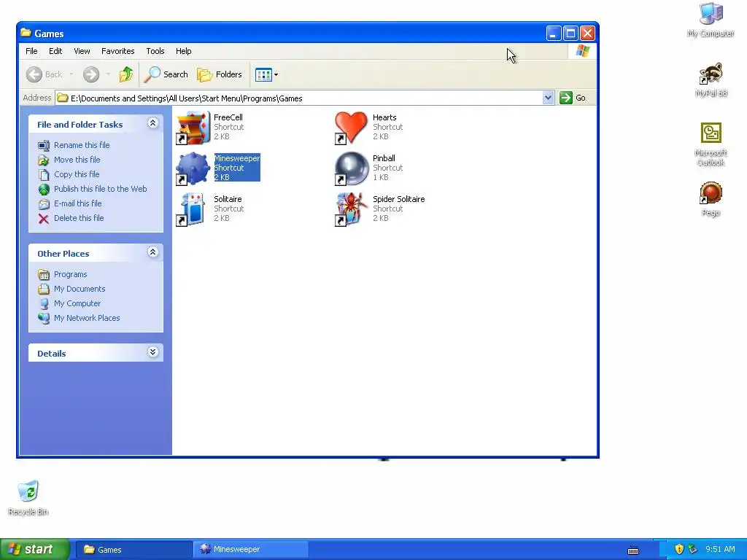
Task: Go to Programs in Other Places
Action: click(70, 274)
